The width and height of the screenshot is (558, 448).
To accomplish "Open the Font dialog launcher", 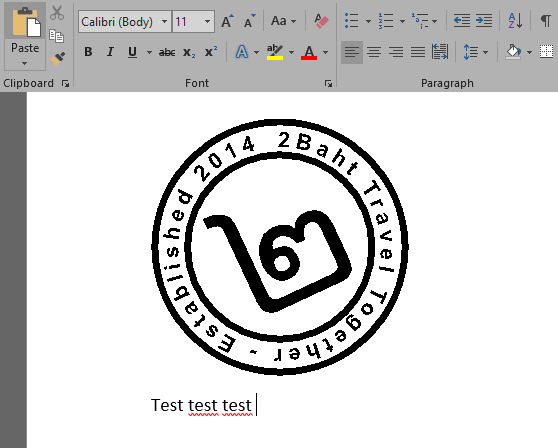I will [x=328, y=84].
